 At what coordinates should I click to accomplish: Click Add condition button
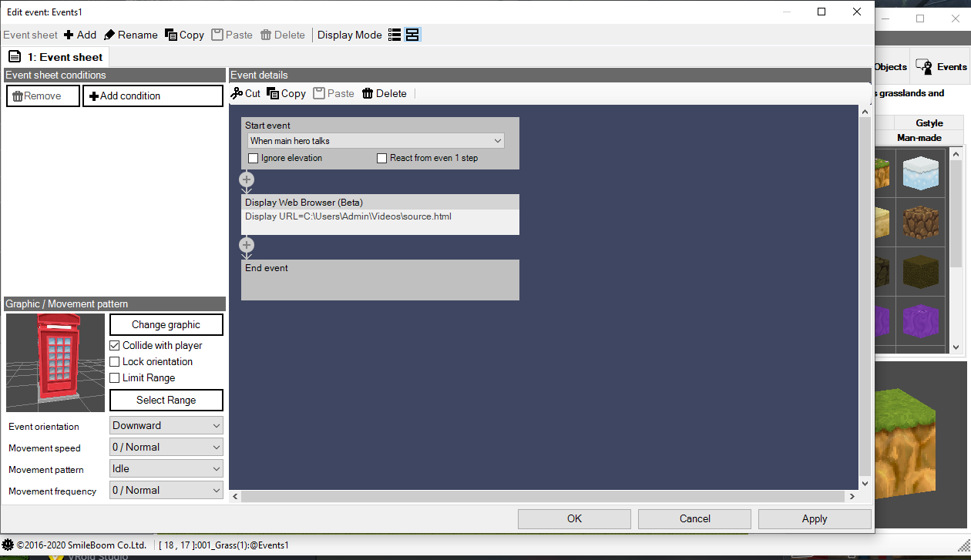click(x=153, y=96)
